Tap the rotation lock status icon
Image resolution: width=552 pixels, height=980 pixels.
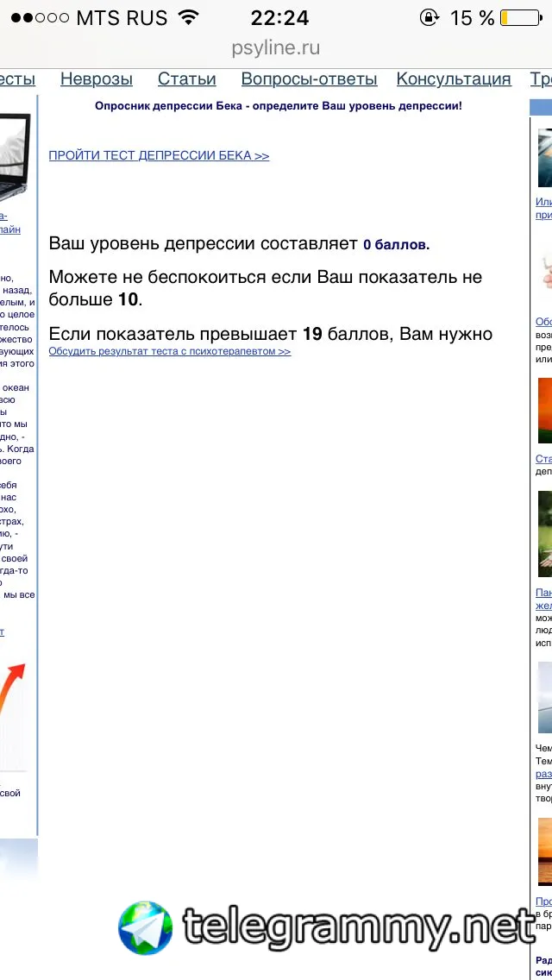click(429, 17)
